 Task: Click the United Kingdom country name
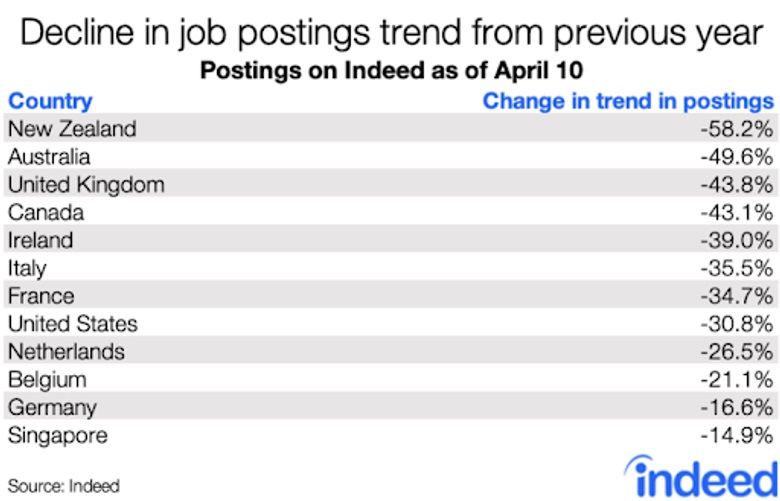click(x=86, y=185)
